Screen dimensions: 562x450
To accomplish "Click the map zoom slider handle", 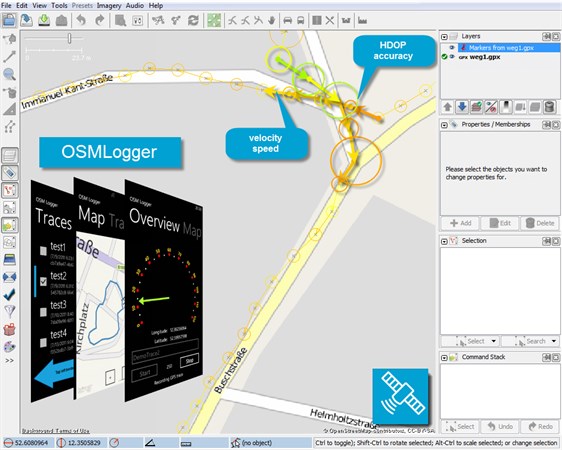I will coord(70,38).
